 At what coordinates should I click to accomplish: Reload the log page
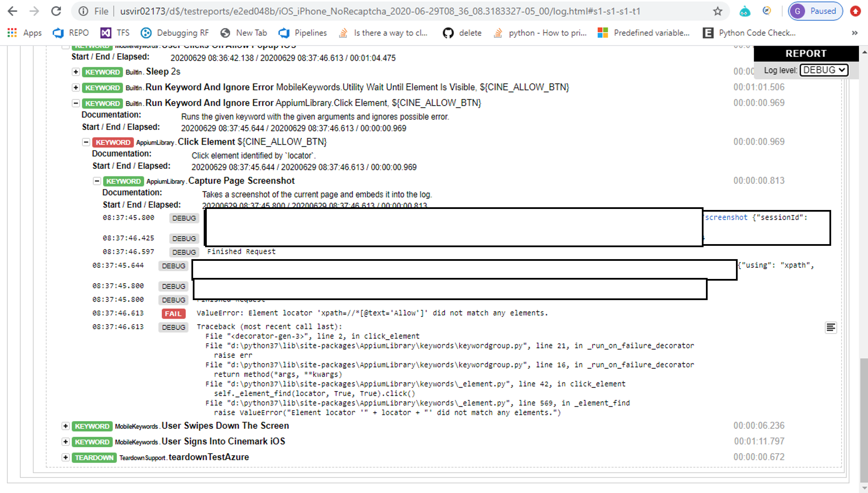coord(56,11)
